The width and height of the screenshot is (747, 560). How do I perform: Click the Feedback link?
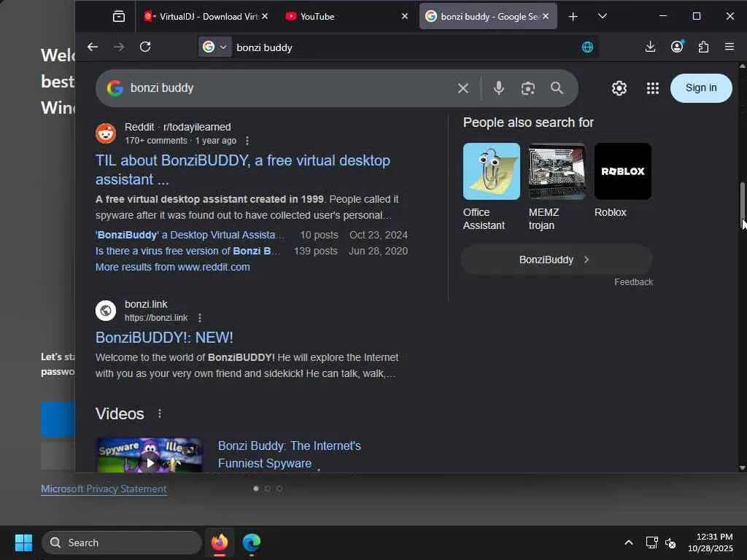point(633,282)
